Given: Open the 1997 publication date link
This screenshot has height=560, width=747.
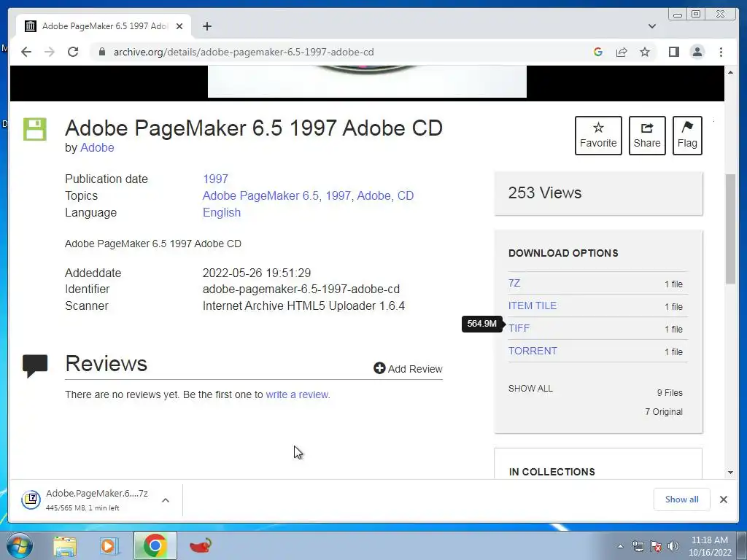Looking at the screenshot, I should (215, 179).
